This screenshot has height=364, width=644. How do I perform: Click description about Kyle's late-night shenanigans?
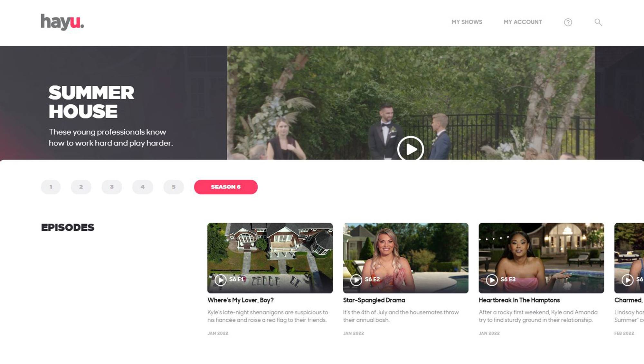coord(268,316)
